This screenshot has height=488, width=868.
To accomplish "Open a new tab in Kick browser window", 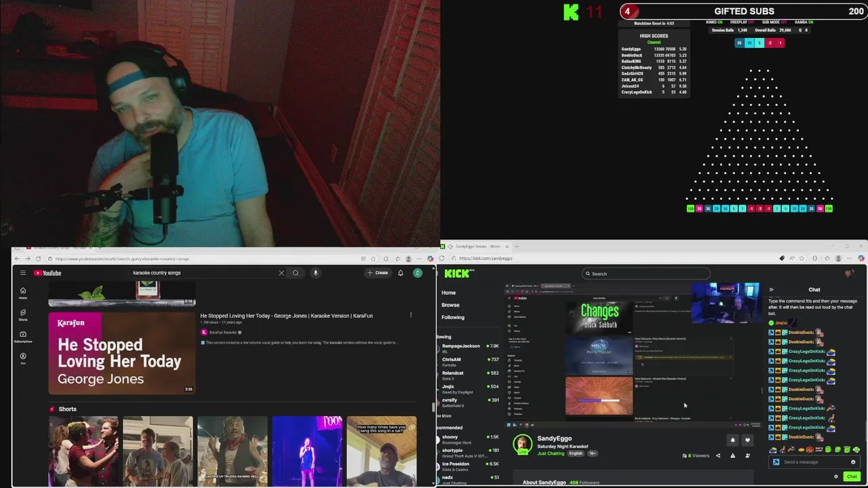I will [x=517, y=247].
